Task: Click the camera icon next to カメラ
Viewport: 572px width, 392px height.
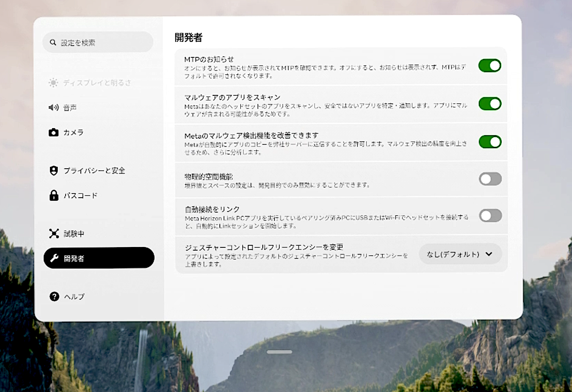Action: click(x=53, y=132)
